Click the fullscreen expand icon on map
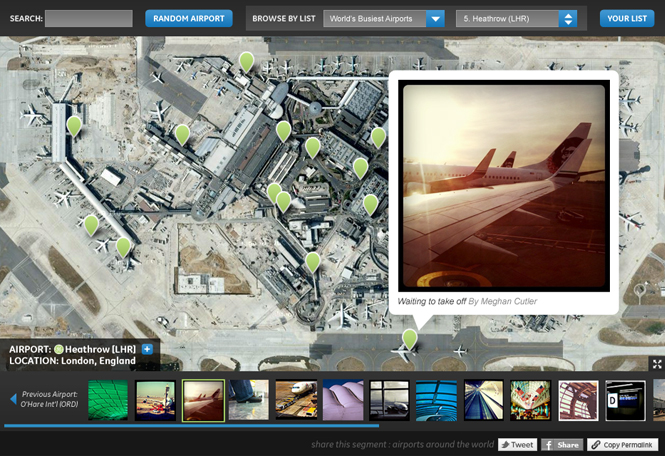665x456 pixels. (657, 364)
